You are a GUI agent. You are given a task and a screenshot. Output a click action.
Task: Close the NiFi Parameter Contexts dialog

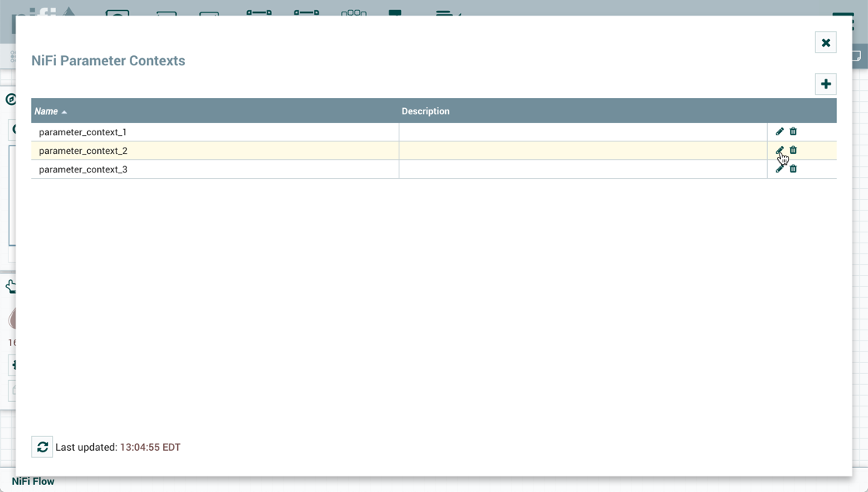click(x=825, y=43)
